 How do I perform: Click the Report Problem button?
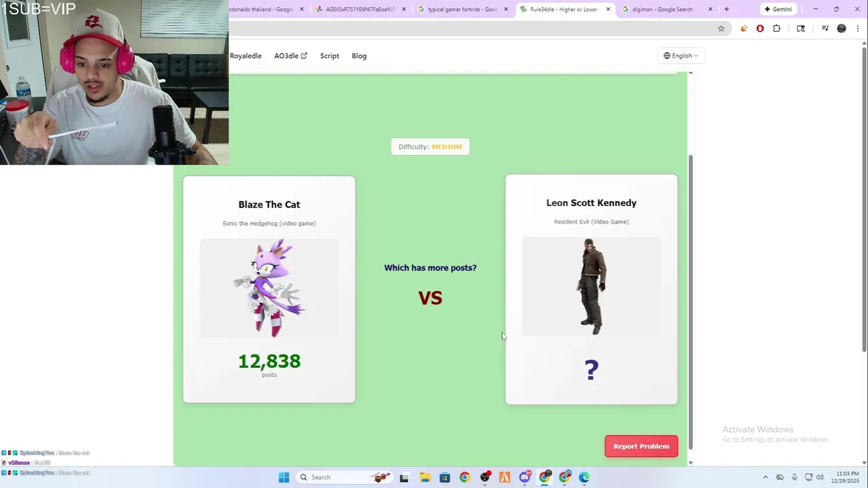click(x=642, y=446)
